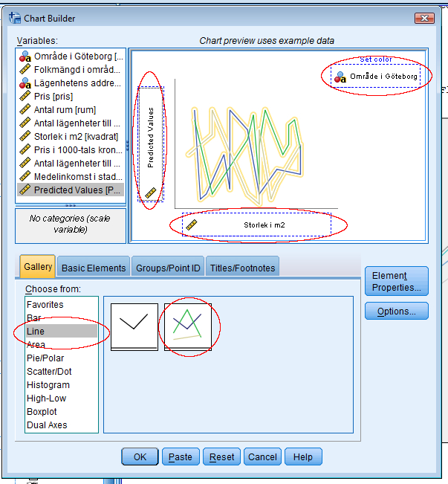448x484 pixels.
Task: Switch to the Basic Elements tab
Action: (x=94, y=268)
